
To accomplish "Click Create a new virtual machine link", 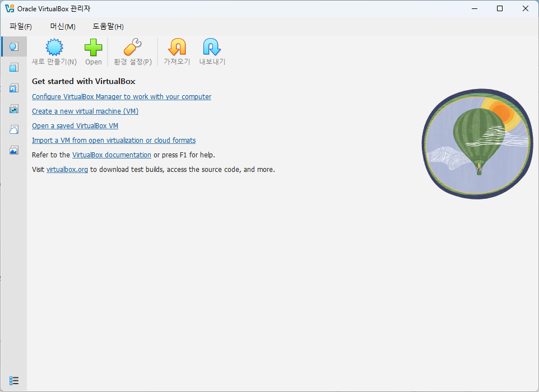I will 85,111.
